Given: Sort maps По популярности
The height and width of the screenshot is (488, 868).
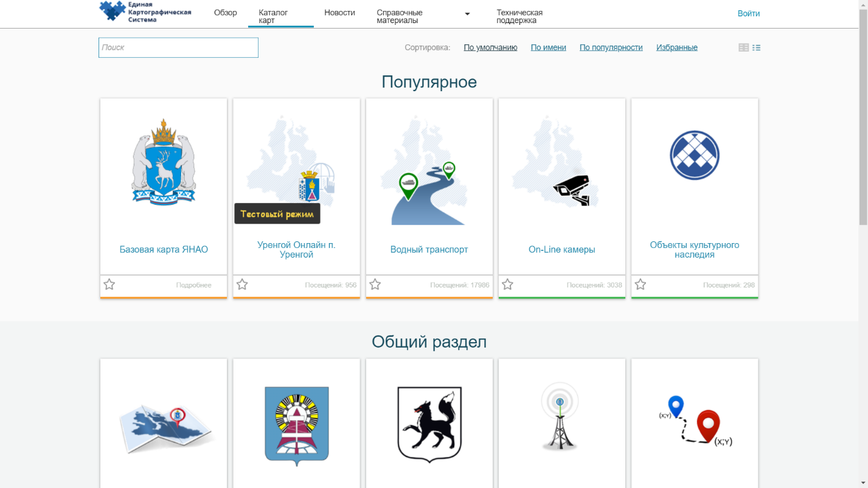Looking at the screenshot, I should click(x=611, y=47).
